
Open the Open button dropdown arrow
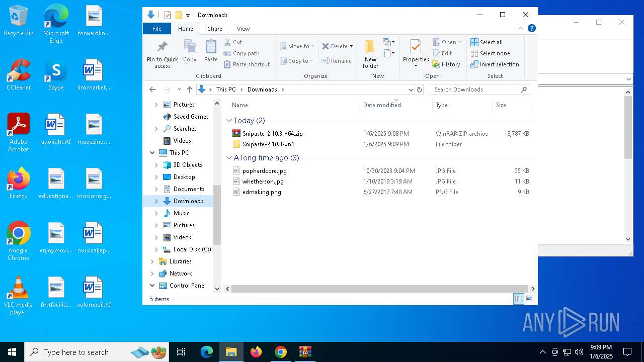(x=460, y=42)
